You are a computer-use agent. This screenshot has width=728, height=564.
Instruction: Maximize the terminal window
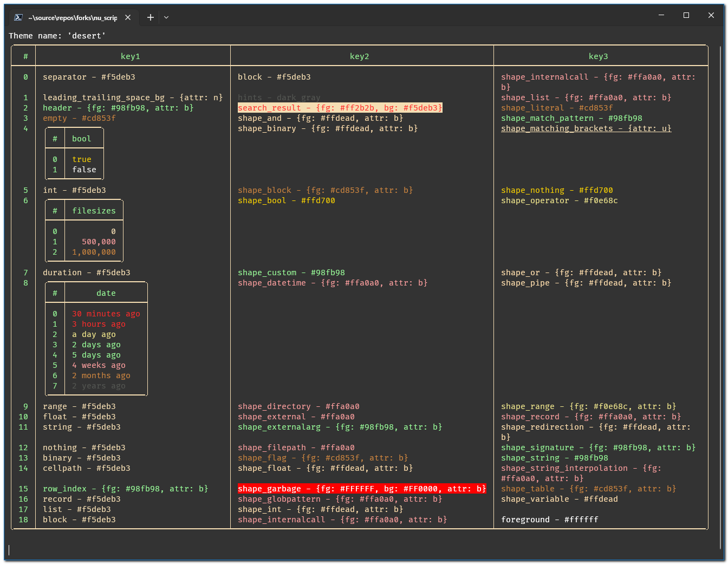tap(686, 15)
